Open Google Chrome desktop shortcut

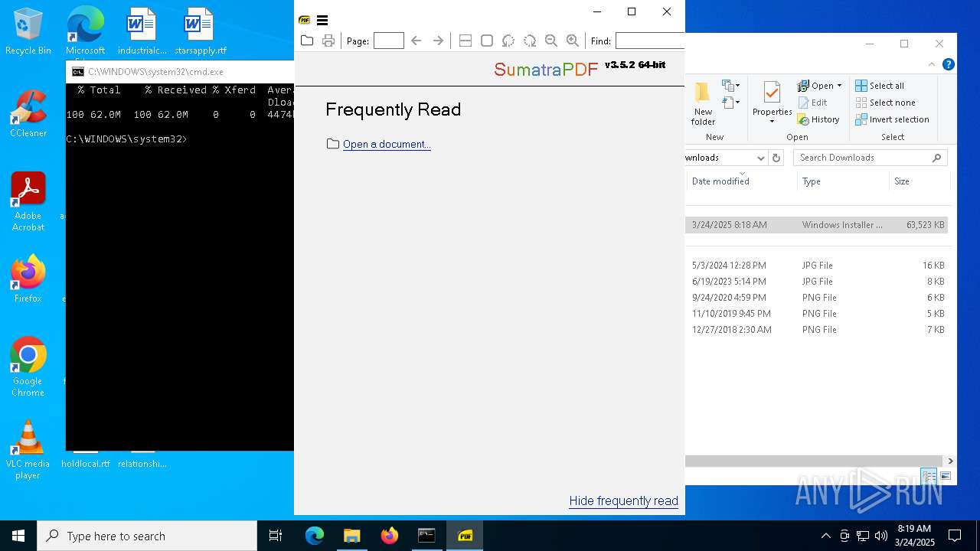[28, 367]
